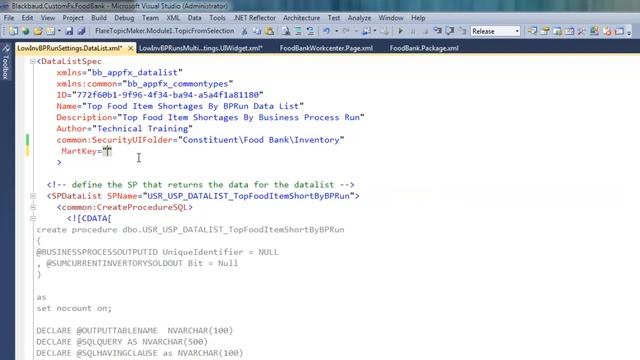Click the Other Windows toolbar icon
The width and height of the screenshot is (640, 360).
pos(620,31)
